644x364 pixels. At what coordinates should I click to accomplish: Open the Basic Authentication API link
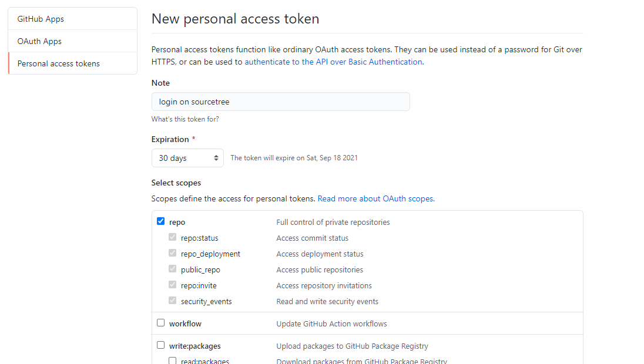coord(333,62)
